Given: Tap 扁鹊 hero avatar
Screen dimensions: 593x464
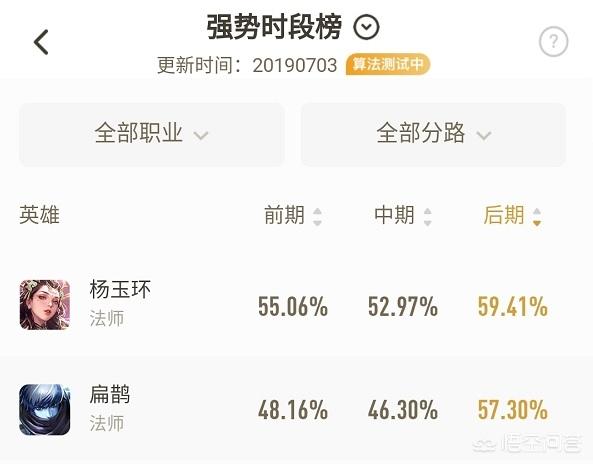Looking at the screenshot, I should click(x=45, y=410).
